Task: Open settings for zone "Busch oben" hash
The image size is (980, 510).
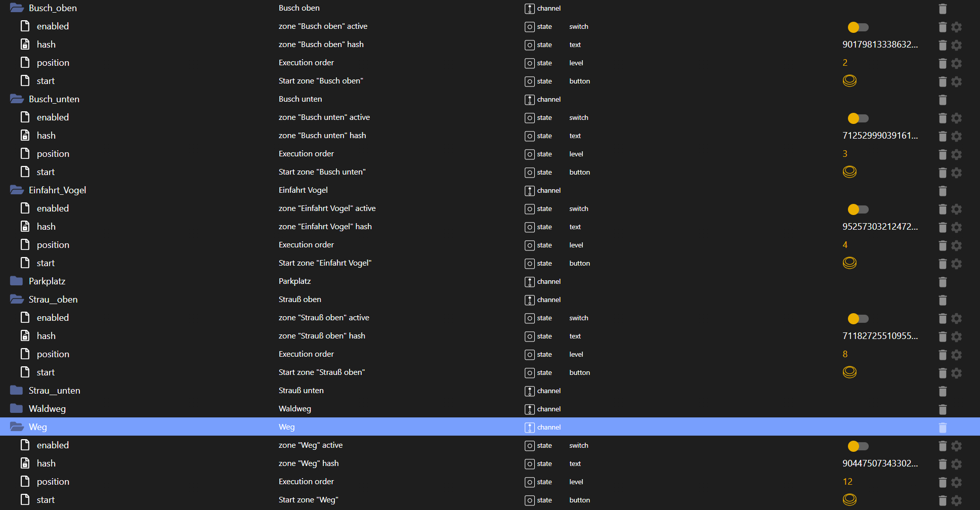Action: (956, 45)
